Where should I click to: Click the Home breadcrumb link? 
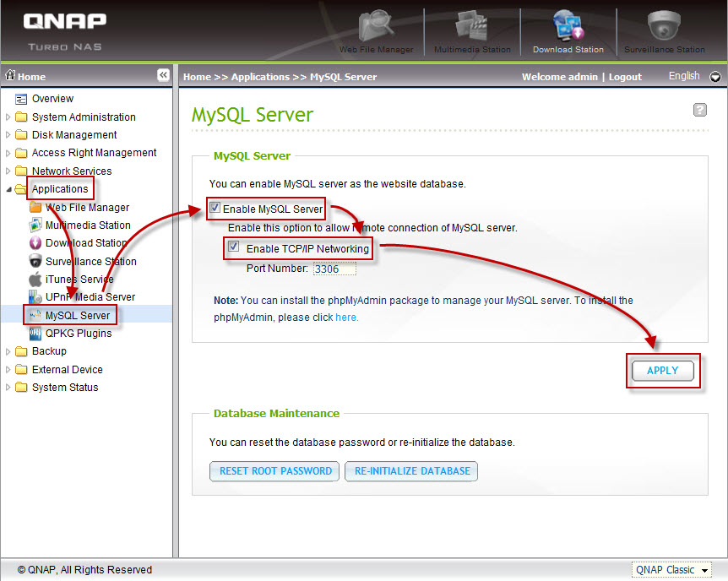click(197, 77)
